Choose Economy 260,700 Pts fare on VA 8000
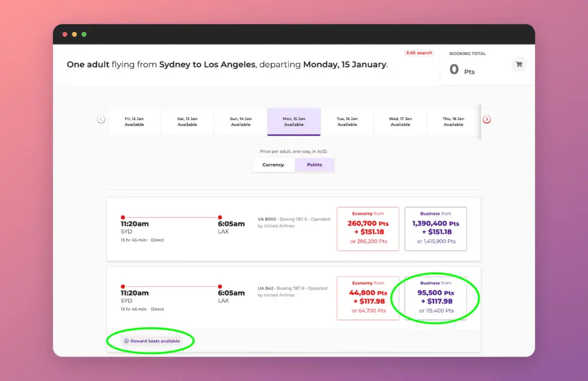The height and width of the screenshot is (381, 588). 368,229
